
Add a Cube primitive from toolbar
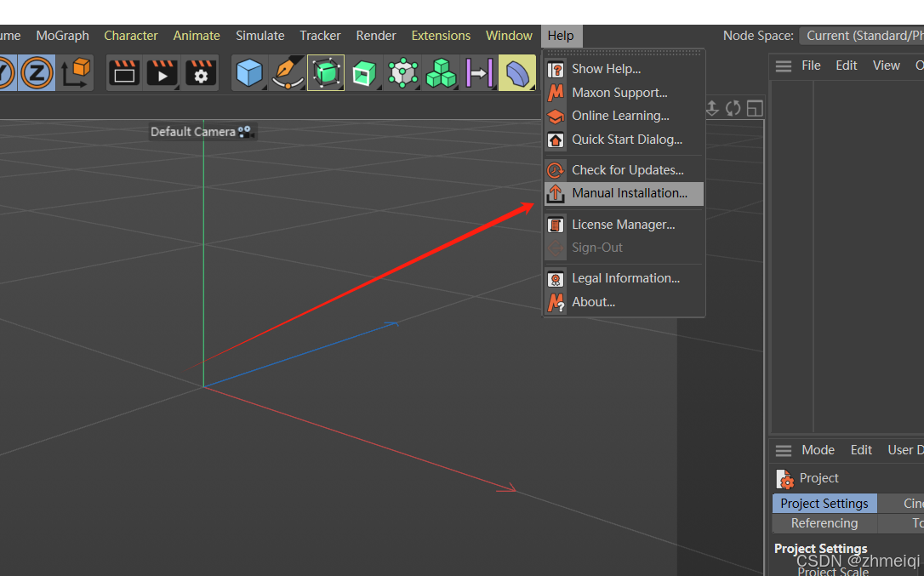click(x=249, y=73)
